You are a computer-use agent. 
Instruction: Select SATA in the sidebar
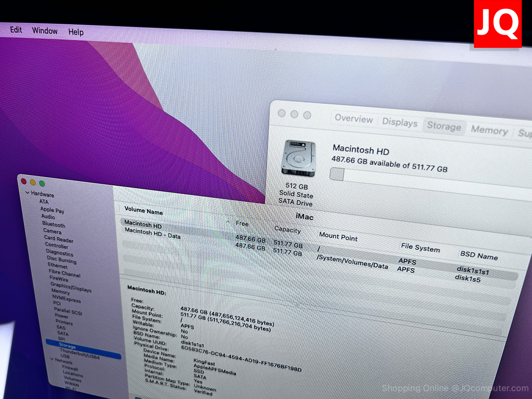tap(63, 333)
